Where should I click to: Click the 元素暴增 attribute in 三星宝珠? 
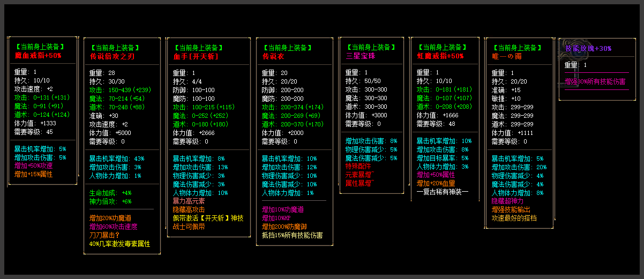click(x=358, y=175)
